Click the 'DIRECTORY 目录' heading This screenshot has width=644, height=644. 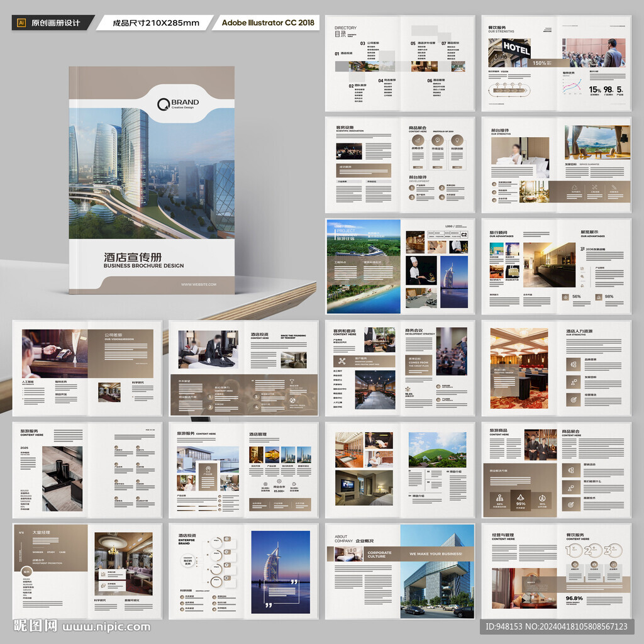[x=345, y=31]
